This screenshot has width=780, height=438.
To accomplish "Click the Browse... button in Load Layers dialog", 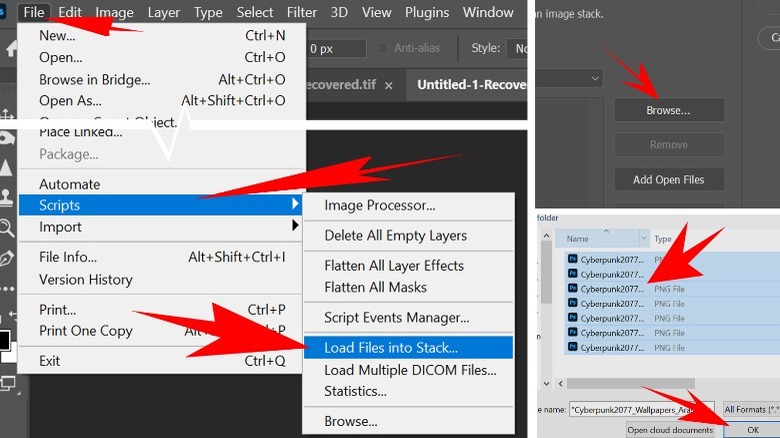I will (x=669, y=110).
